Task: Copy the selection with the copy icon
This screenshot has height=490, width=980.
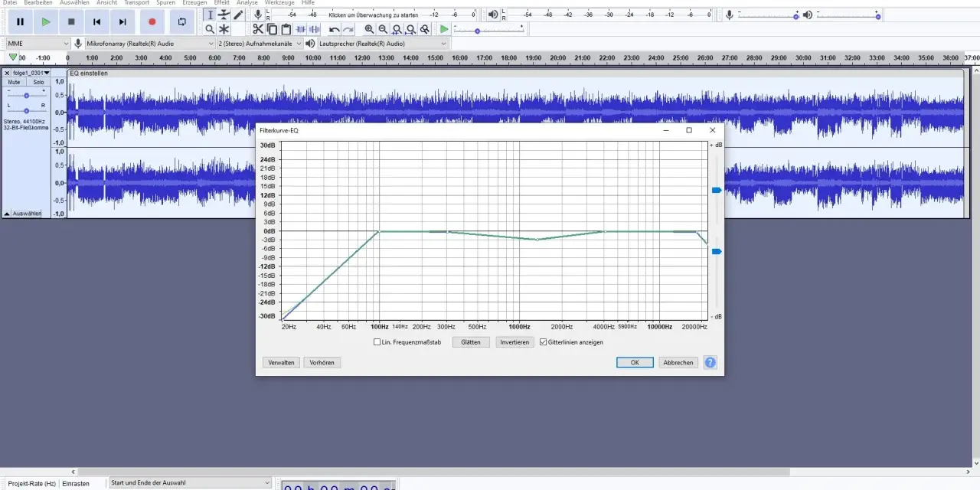Action: click(x=272, y=29)
